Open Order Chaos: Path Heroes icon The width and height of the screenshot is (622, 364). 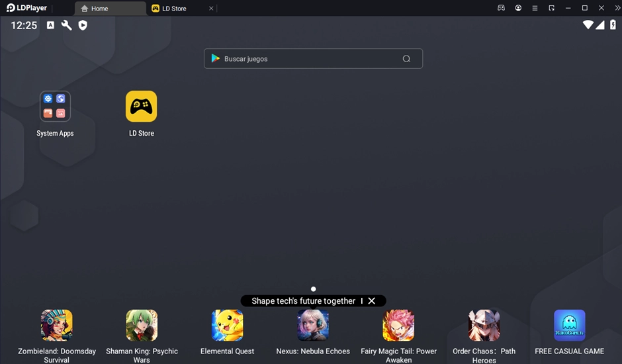pos(484,325)
